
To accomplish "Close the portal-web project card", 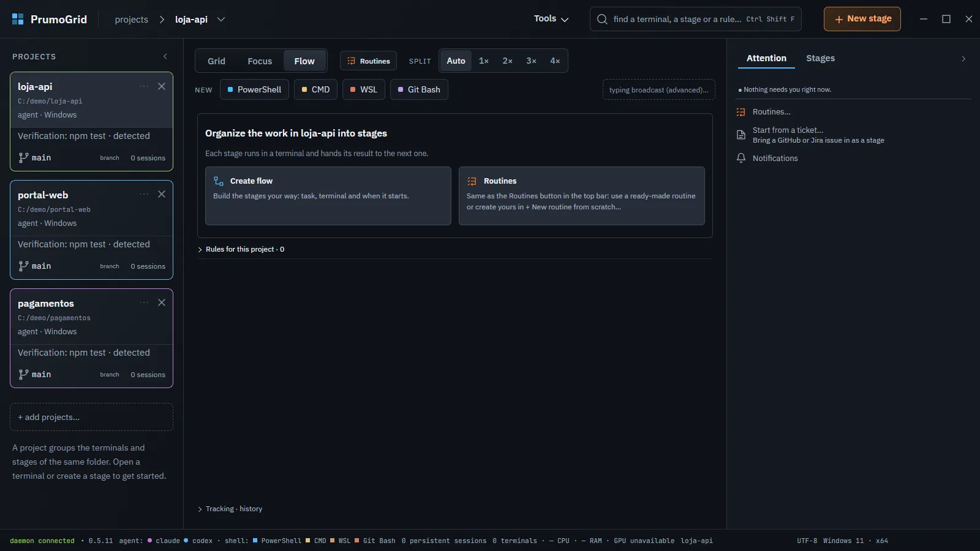I will (x=162, y=194).
